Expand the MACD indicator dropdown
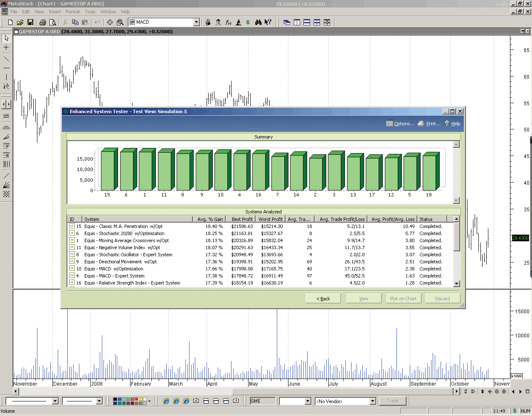 (197, 22)
